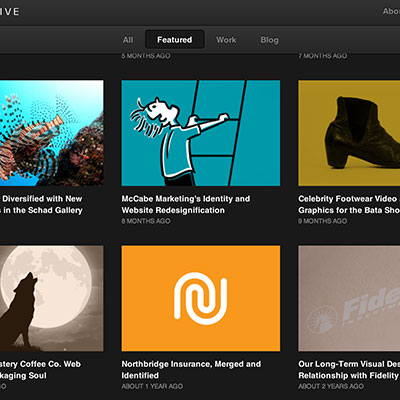Click '7 MONTHS AGO' timestamp near top
The width and height of the screenshot is (400, 400).
click(323, 56)
